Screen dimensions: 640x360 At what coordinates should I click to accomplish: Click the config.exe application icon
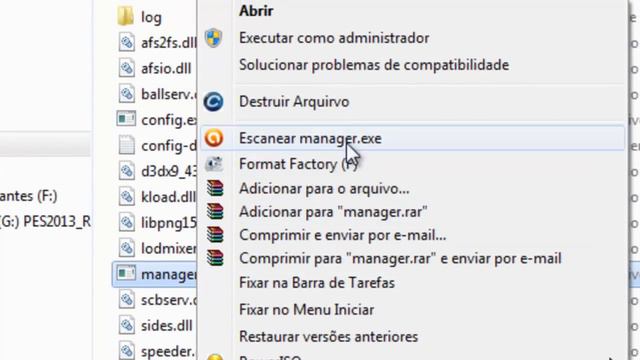[126, 119]
